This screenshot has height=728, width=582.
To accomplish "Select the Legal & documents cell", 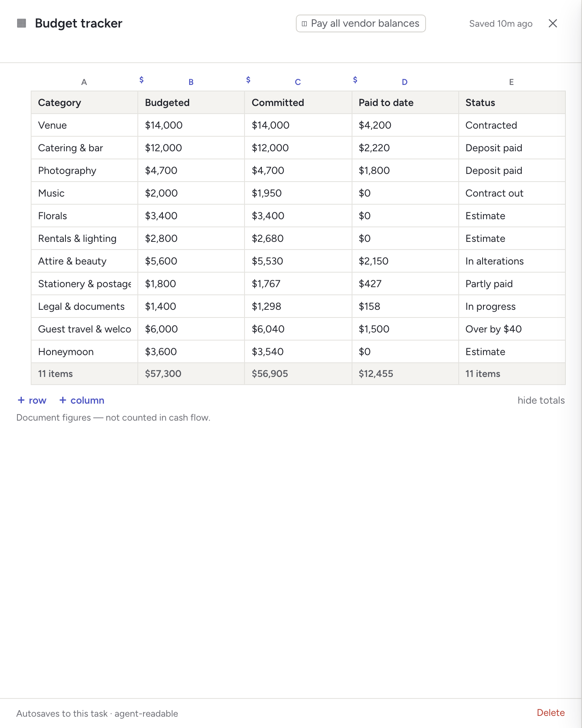I will click(84, 307).
